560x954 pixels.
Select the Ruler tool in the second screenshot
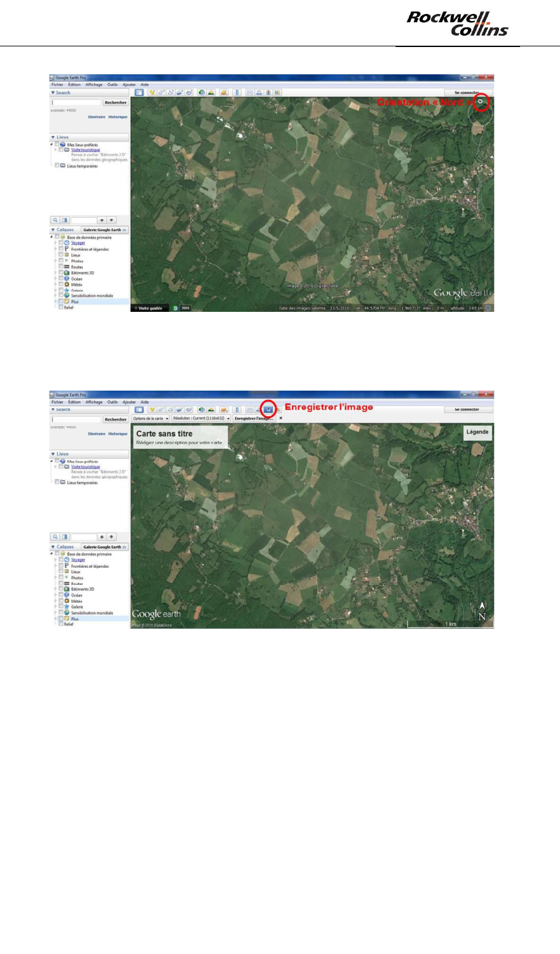tap(237, 410)
